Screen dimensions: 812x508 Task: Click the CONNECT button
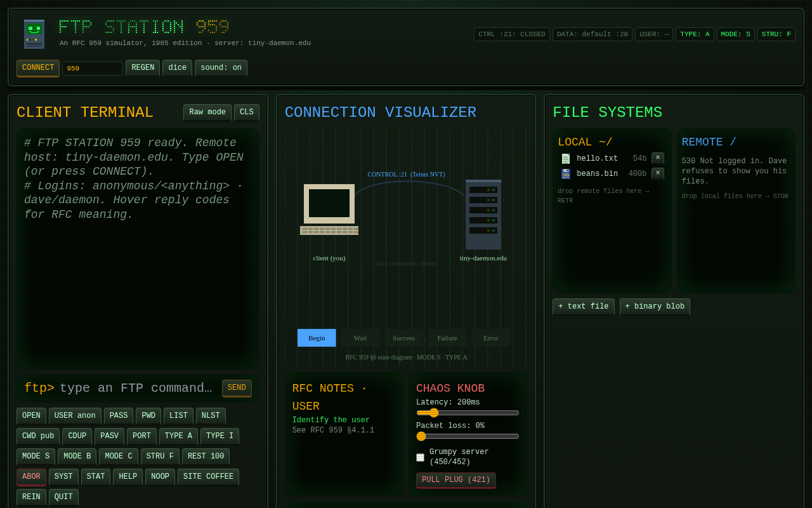(38, 68)
